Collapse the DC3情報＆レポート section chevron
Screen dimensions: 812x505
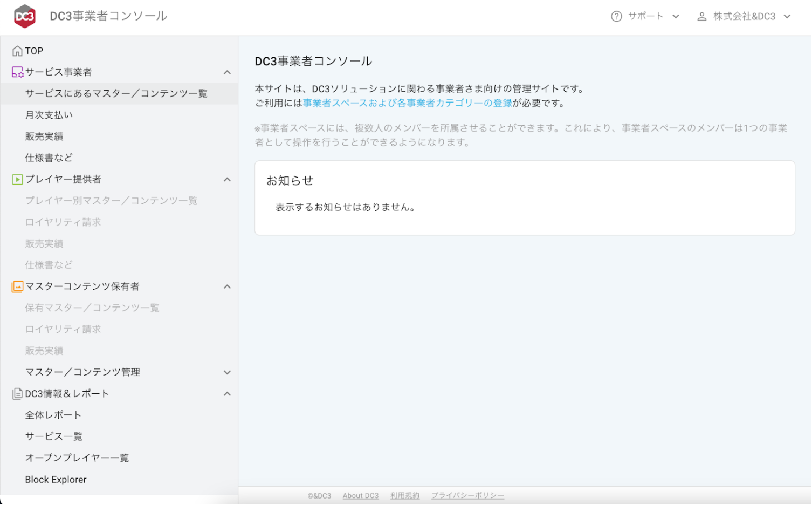[228, 394]
